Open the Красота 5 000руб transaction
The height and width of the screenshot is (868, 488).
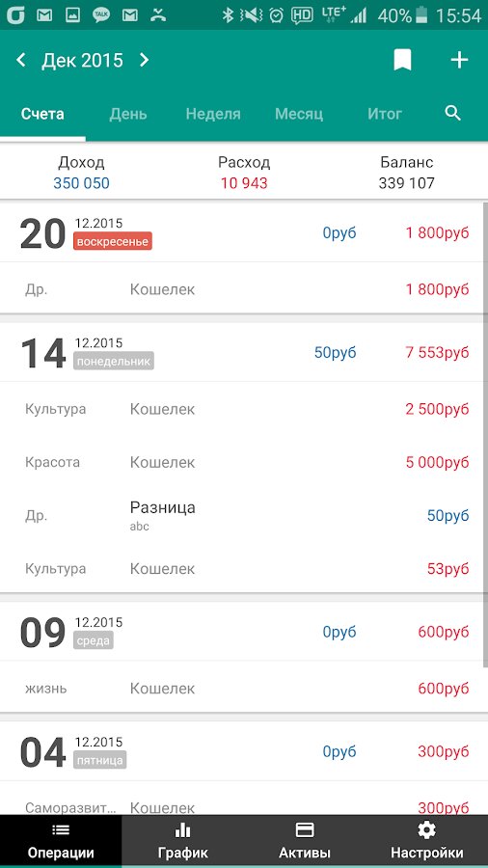pyautogui.click(x=244, y=462)
